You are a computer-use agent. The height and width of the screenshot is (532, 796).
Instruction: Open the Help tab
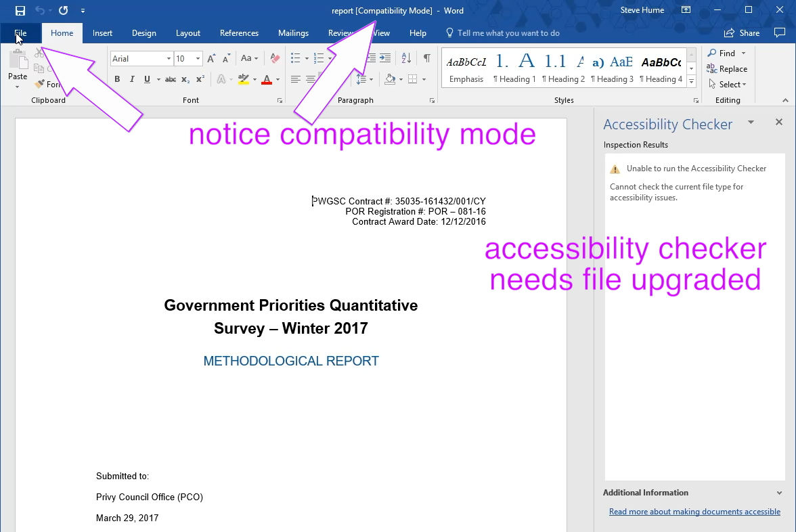coord(418,33)
